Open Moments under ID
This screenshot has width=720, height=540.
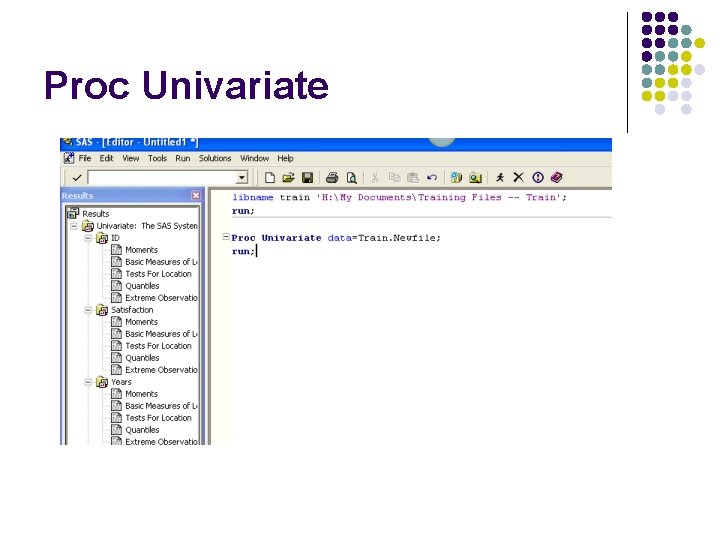coord(135,250)
